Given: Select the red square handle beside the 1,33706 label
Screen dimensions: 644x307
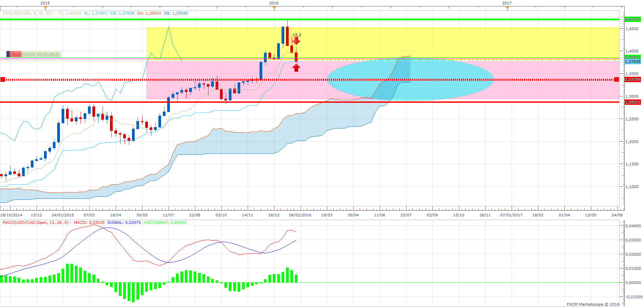Looking at the screenshot, I should click(617, 79).
